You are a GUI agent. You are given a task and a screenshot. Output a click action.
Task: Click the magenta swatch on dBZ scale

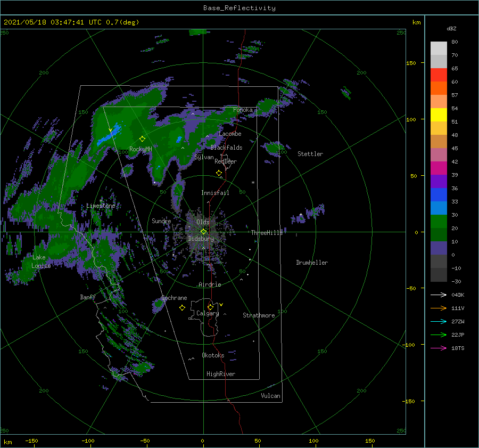tap(439, 168)
